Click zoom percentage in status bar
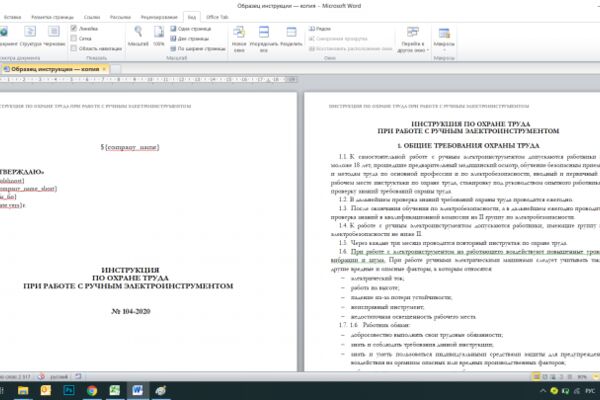Viewport: 600px width, 400px height. [x=582, y=377]
